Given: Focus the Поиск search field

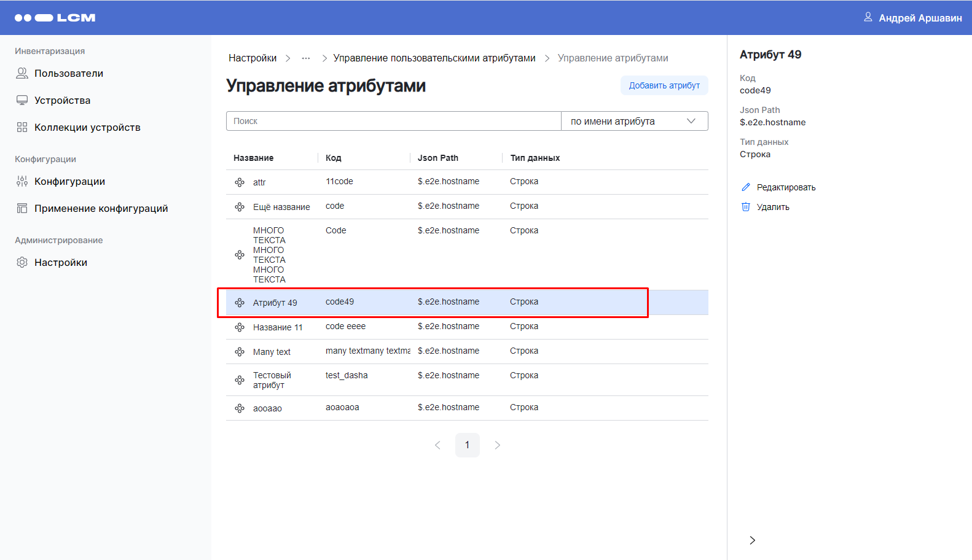Looking at the screenshot, I should [393, 121].
